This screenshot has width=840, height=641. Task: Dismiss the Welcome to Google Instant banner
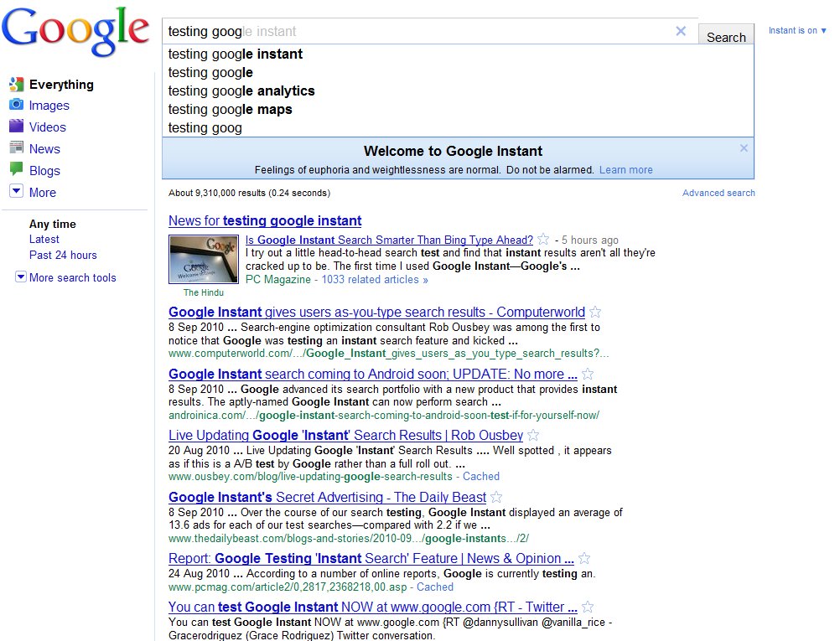coord(744,148)
